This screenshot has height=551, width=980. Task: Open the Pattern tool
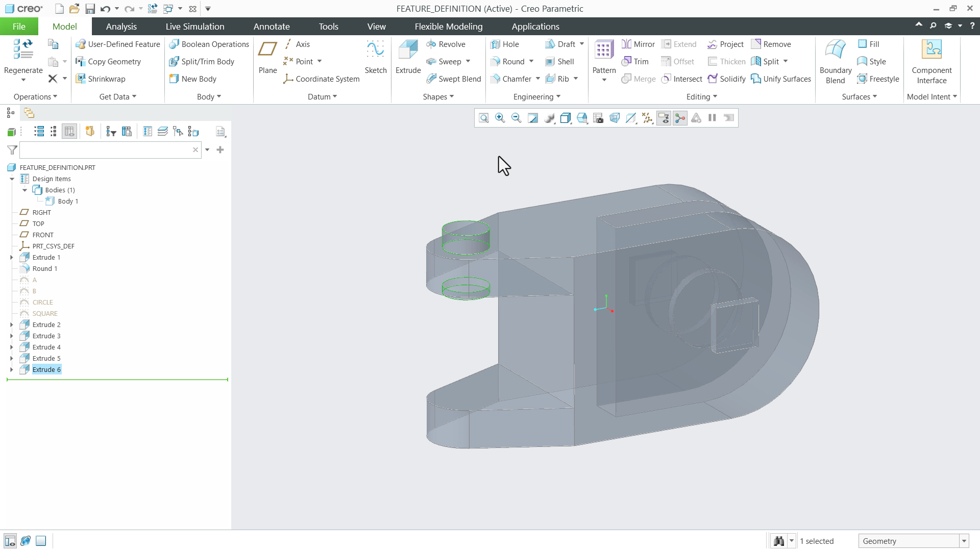(604, 60)
